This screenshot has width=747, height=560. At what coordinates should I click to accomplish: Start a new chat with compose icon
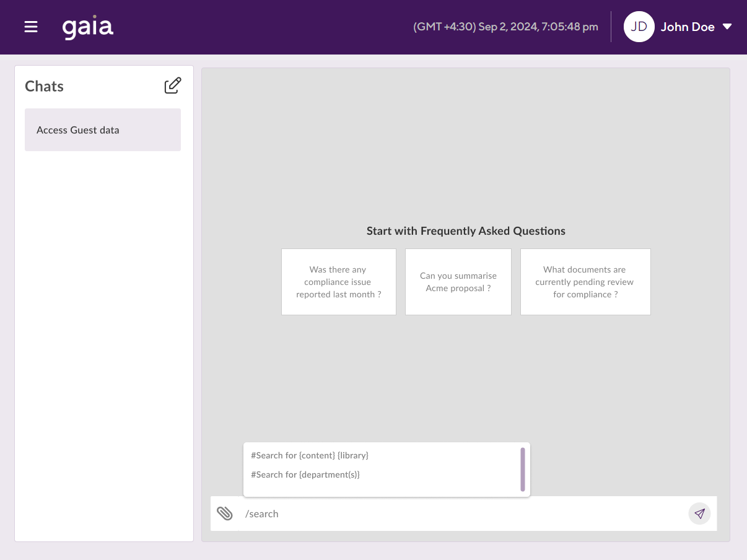(173, 86)
